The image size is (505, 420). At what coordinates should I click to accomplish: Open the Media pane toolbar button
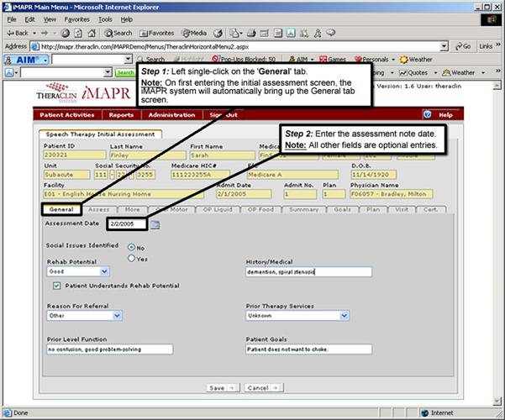194,33
